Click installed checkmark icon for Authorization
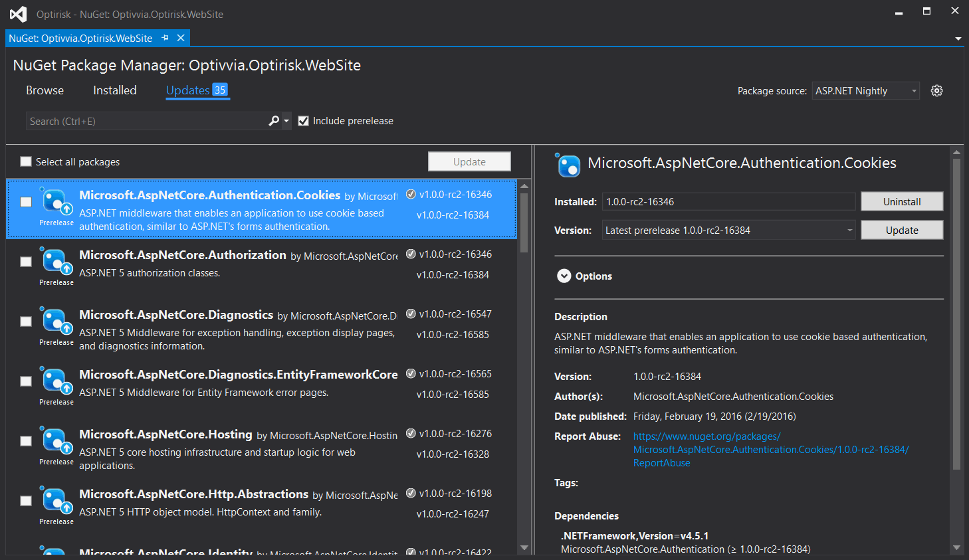 pos(411,254)
